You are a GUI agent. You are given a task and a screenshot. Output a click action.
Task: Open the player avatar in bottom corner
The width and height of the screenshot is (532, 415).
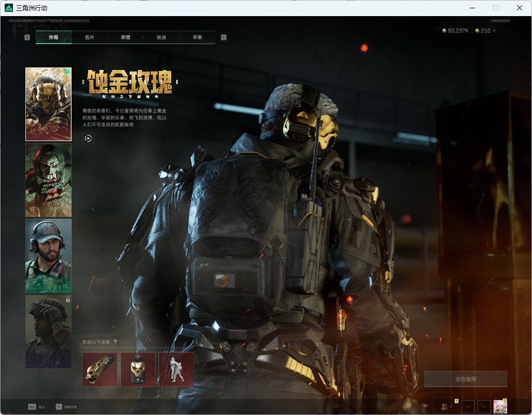pos(500,407)
